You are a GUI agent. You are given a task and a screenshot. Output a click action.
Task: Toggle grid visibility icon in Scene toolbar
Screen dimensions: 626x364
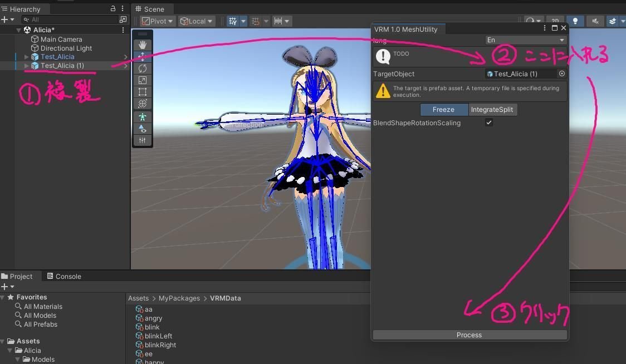click(x=233, y=21)
